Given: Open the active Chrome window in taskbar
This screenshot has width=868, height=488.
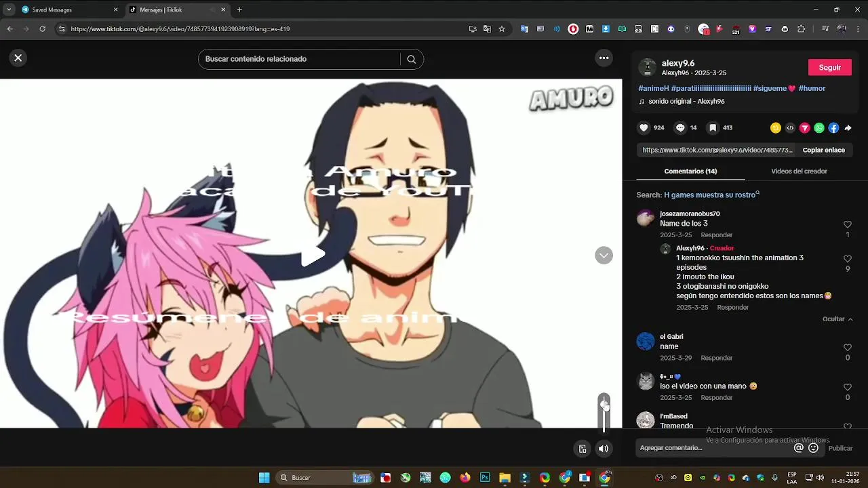Looking at the screenshot, I should coord(604,478).
